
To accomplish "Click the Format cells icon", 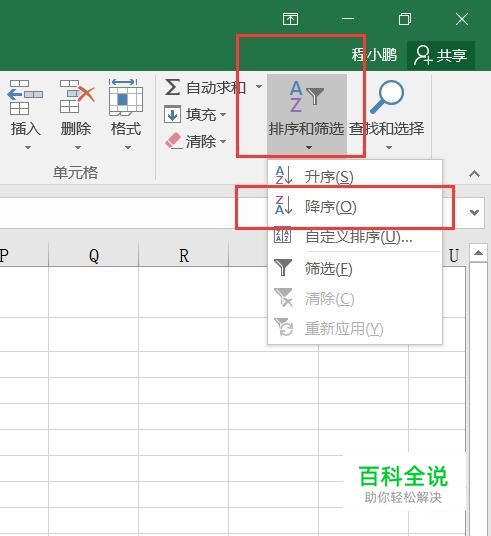I will pyautogui.click(x=125, y=97).
